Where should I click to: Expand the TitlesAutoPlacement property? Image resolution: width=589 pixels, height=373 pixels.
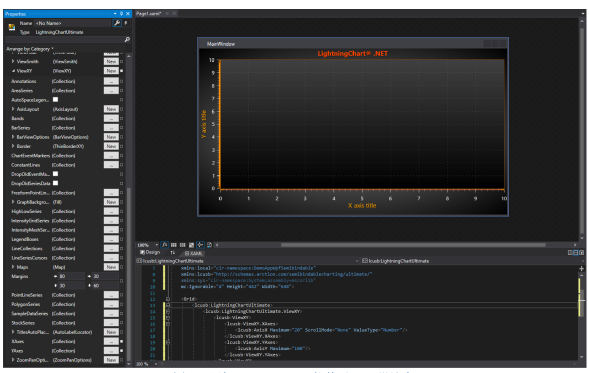13,332
